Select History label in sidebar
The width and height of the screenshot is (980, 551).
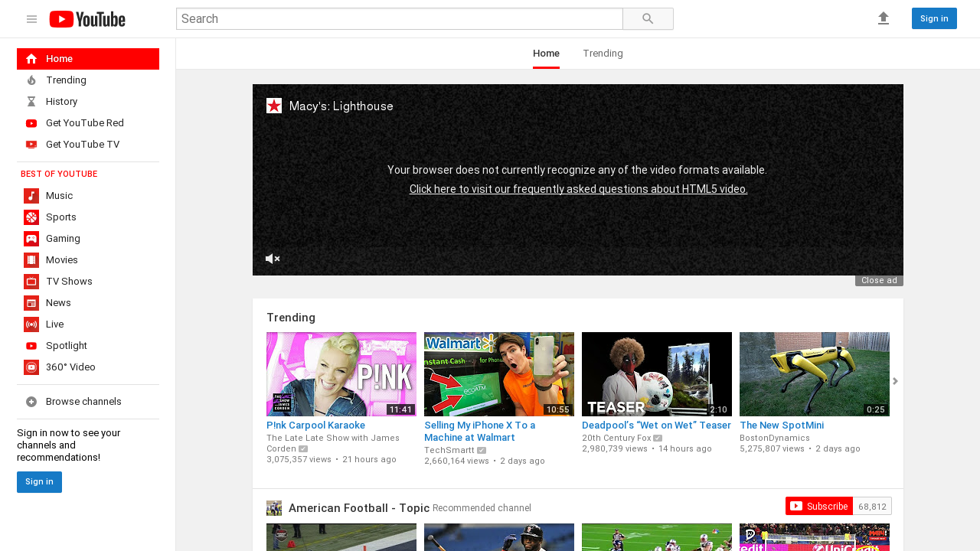tap(61, 102)
